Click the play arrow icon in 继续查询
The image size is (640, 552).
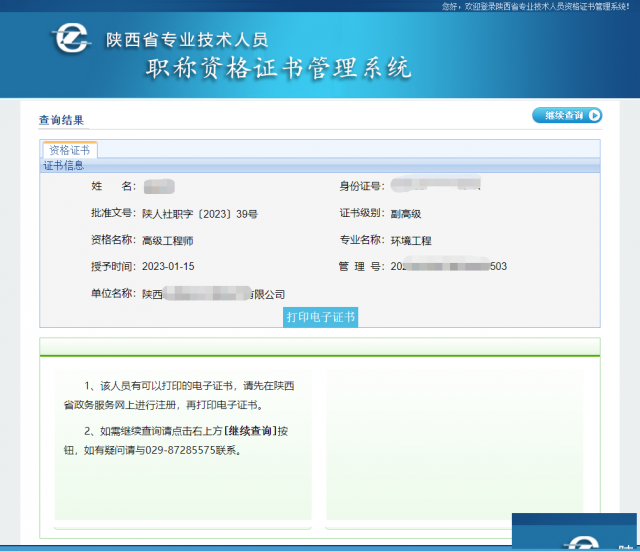594,116
